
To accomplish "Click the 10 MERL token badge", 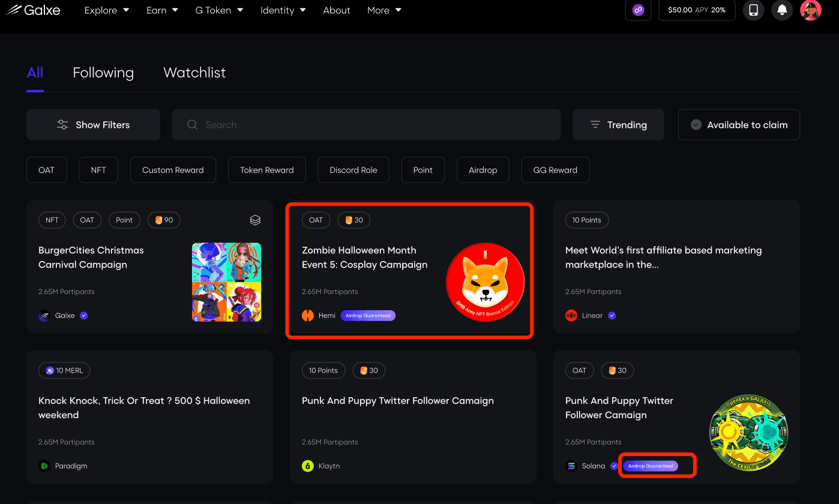I will click(64, 370).
